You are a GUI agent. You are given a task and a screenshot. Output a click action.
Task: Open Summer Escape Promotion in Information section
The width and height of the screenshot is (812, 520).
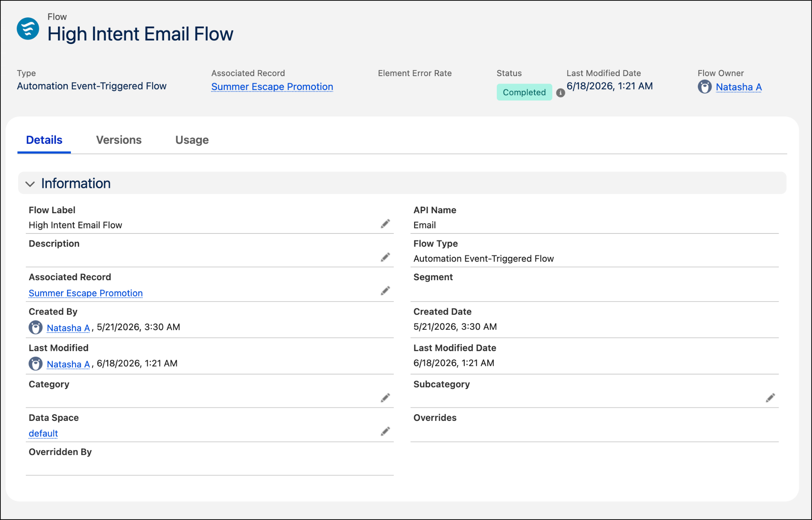coord(86,293)
